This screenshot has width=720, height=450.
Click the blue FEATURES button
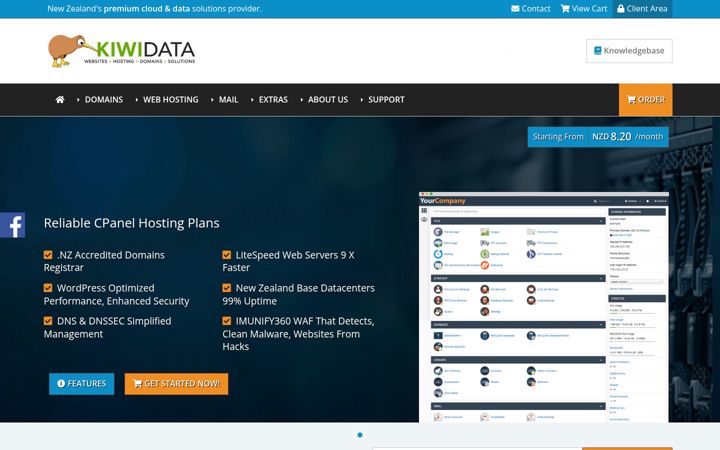click(x=82, y=383)
